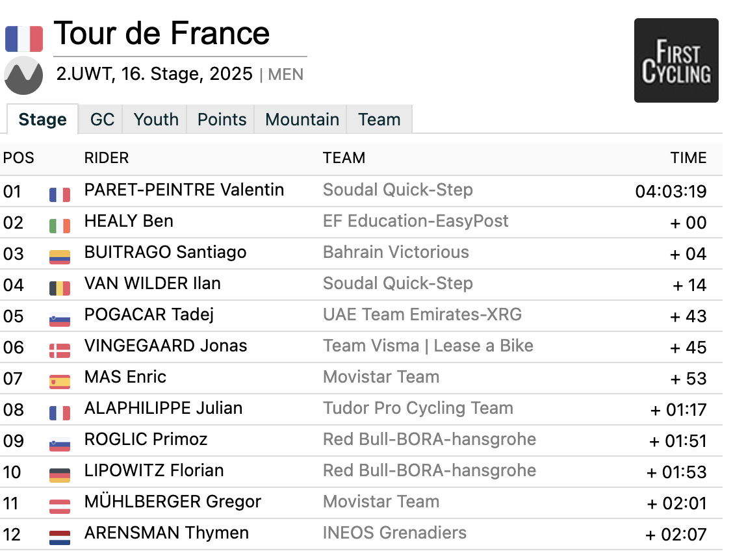The image size is (733, 560).
Task: Click the Dutch flag beside ARENSMAN Thymen
Action: [x=60, y=538]
